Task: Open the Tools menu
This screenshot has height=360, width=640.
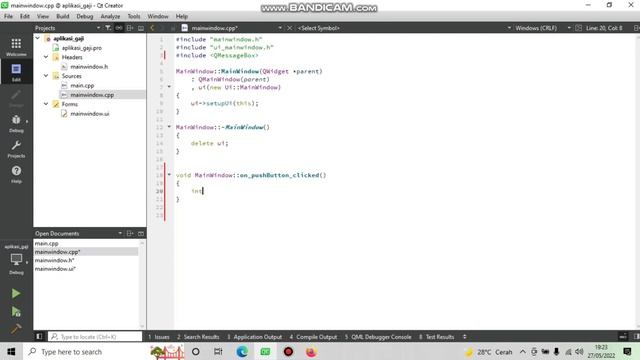Action: click(x=134, y=16)
